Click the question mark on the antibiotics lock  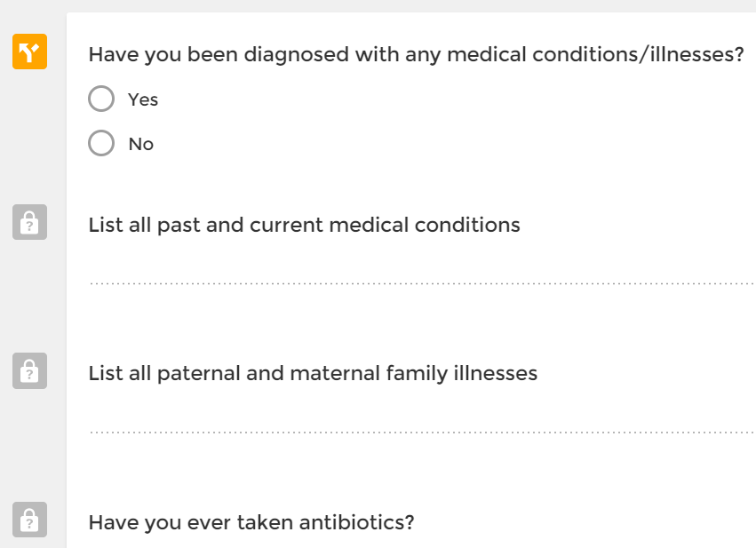29,523
